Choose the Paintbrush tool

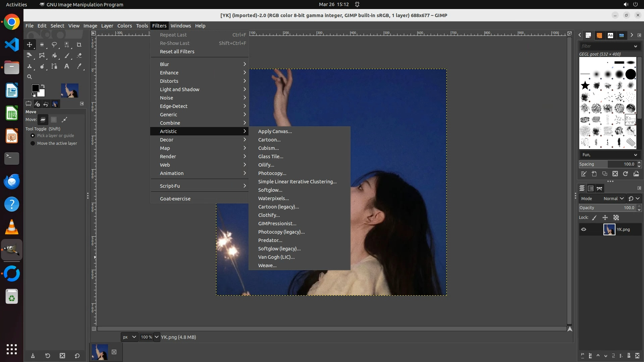tap(67, 56)
